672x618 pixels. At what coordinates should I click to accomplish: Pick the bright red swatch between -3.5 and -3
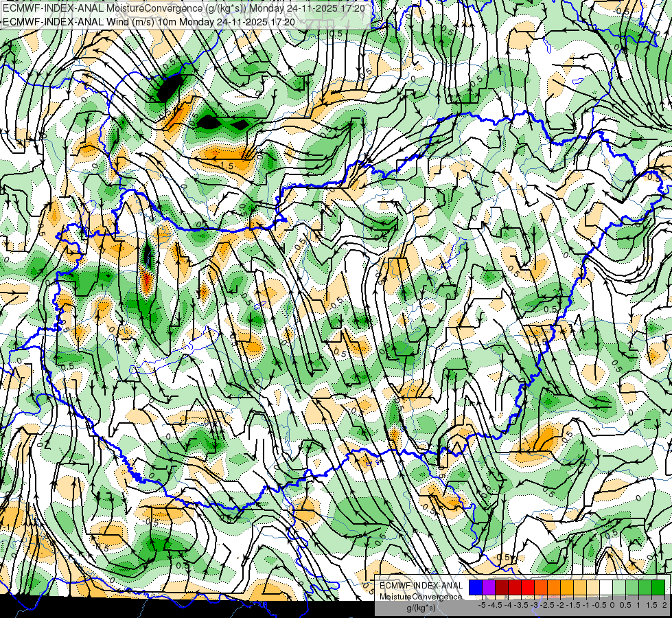528,588
